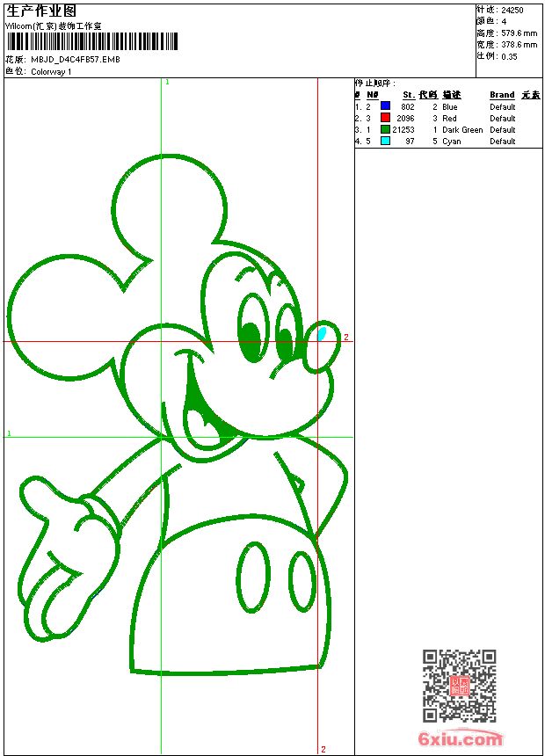Click the '停止顺序' stop sequence heading

click(x=375, y=83)
